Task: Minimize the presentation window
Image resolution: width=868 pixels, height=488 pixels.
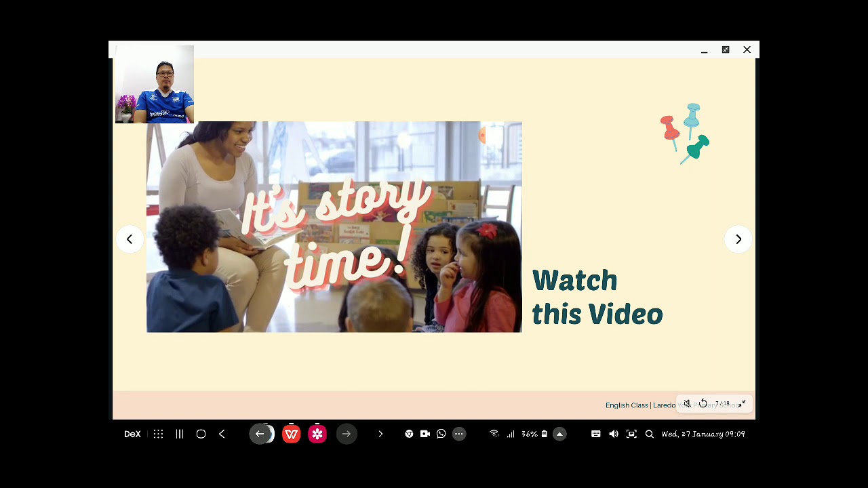Action: tap(705, 50)
